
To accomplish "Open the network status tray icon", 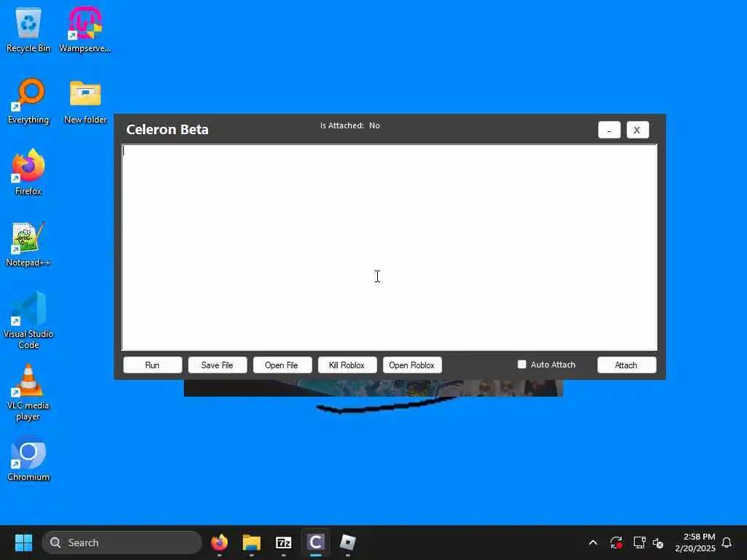I will 639,542.
